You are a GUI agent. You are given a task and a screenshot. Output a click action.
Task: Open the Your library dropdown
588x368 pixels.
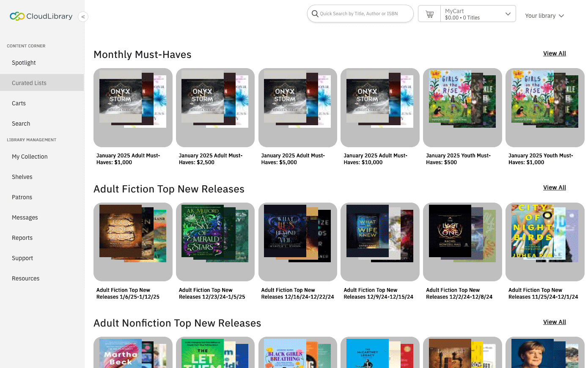pyautogui.click(x=544, y=16)
